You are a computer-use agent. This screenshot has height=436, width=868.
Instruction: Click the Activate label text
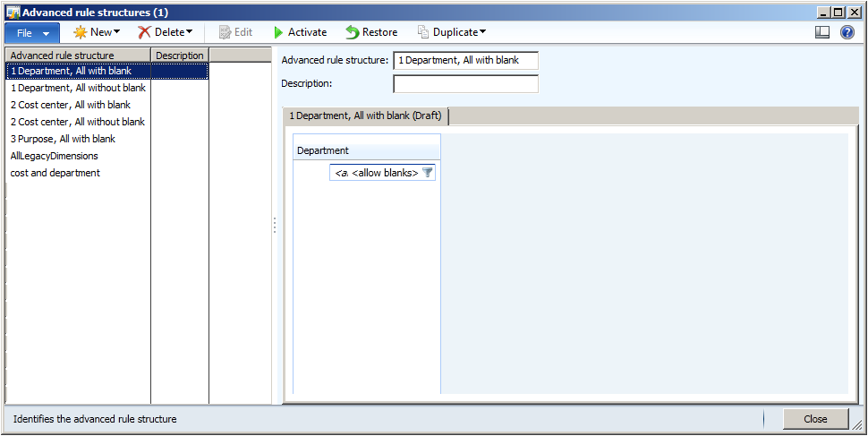pos(307,32)
